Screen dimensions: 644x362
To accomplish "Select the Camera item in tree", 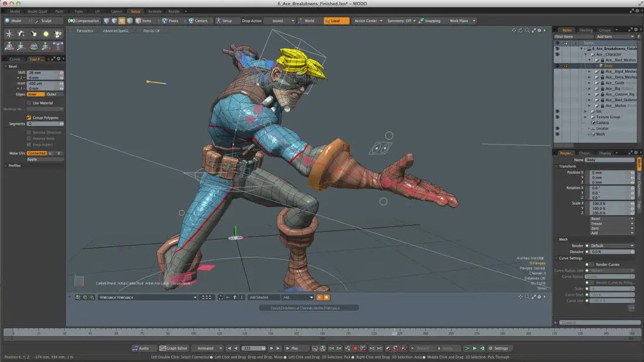I will click(x=602, y=123).
